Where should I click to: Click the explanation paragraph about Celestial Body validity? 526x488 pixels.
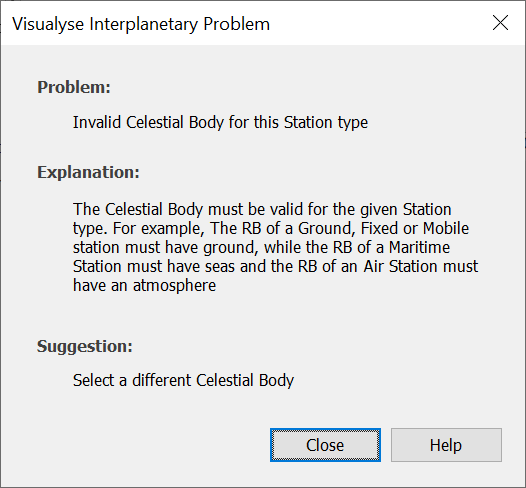pos(275,247)
